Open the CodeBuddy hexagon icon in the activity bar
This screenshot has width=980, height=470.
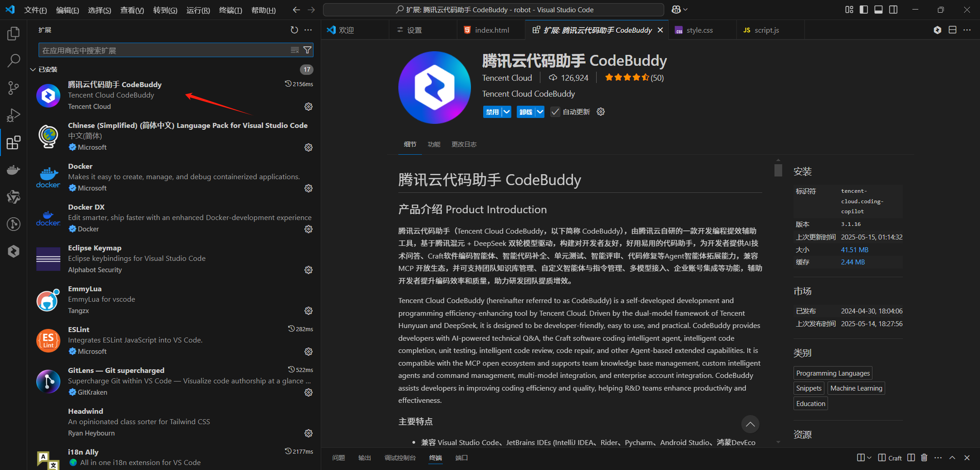(x=14, y=251)
